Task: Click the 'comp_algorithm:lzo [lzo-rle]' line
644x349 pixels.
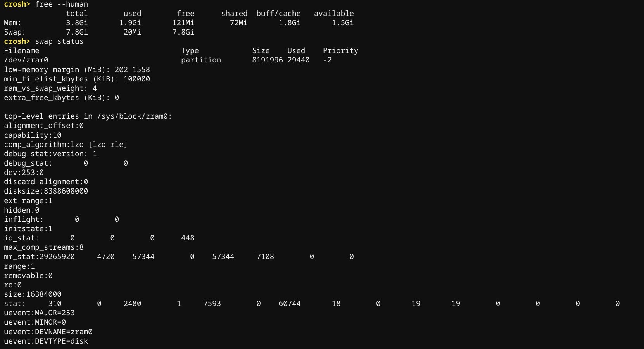Action: pos(66,145)
